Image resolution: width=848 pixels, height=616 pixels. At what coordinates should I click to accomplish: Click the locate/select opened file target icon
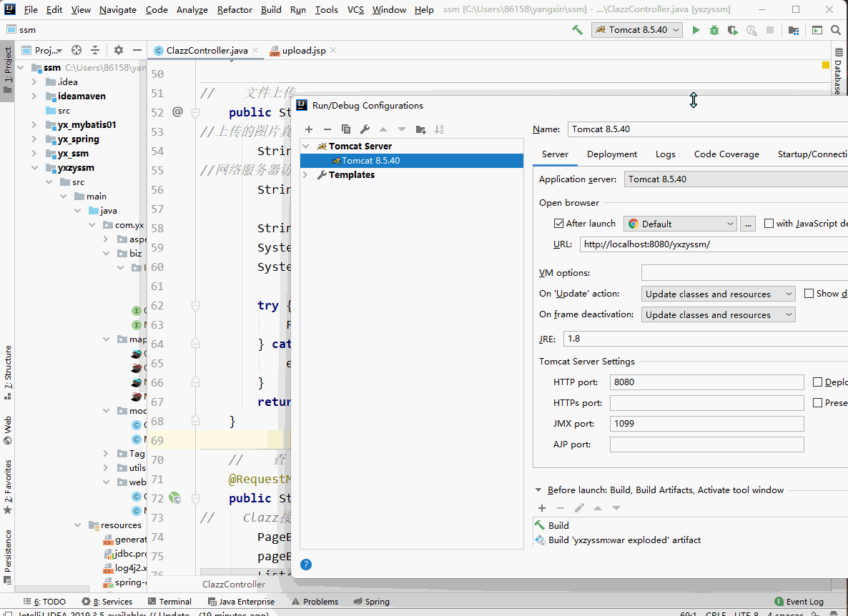[x=77, y=50]
